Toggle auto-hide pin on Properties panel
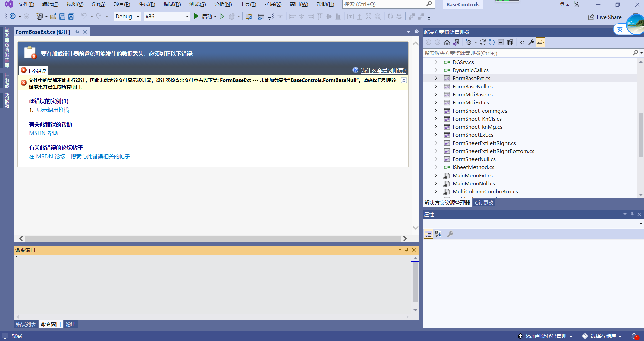This screenshot has height=341, width=644. click(632, 214)
